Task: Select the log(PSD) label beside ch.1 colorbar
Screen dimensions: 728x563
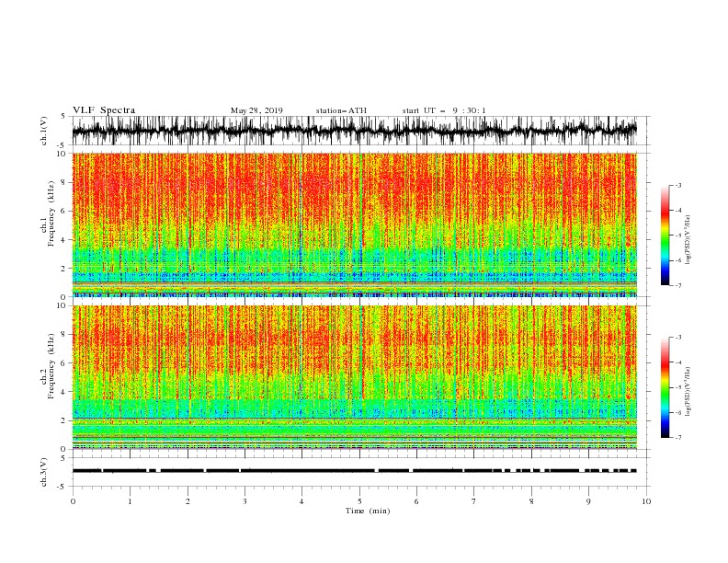Action: (688, 240)
